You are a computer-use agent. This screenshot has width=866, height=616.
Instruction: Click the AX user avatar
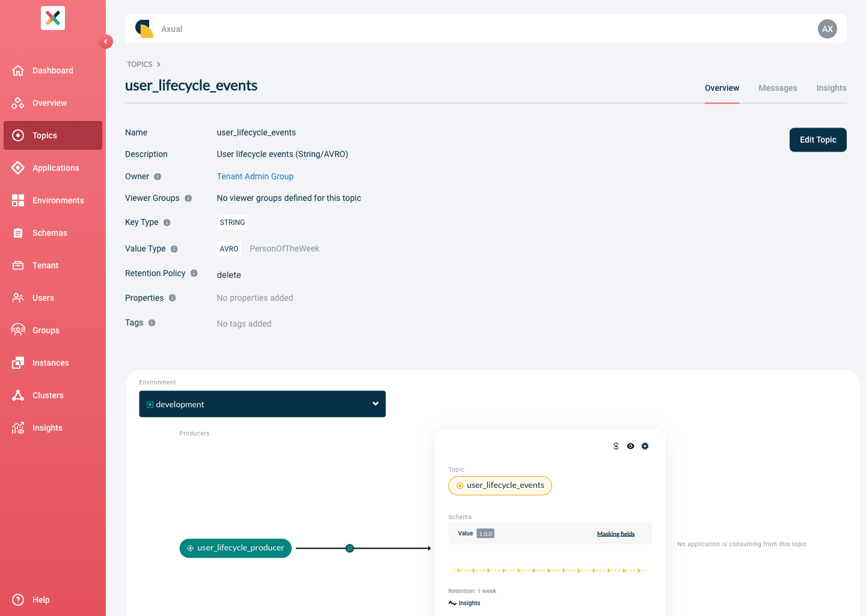pos(828,29)
